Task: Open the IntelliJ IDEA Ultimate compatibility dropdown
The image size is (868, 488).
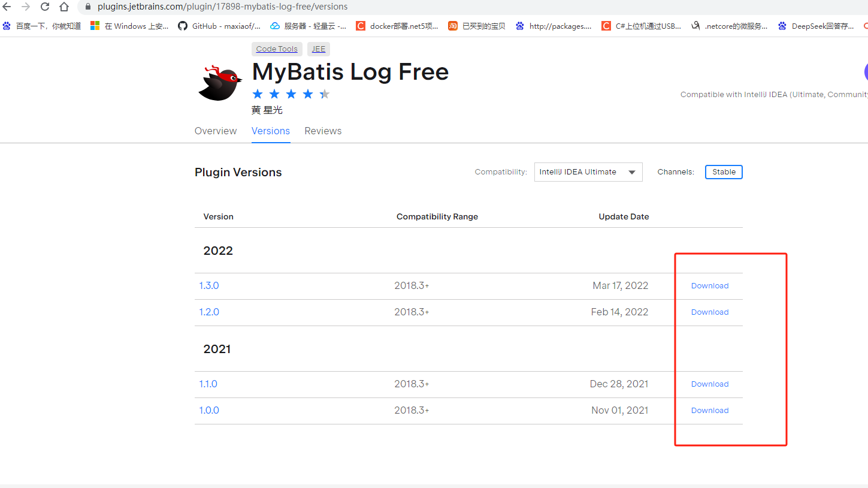Action: click(x=588, y=172)
